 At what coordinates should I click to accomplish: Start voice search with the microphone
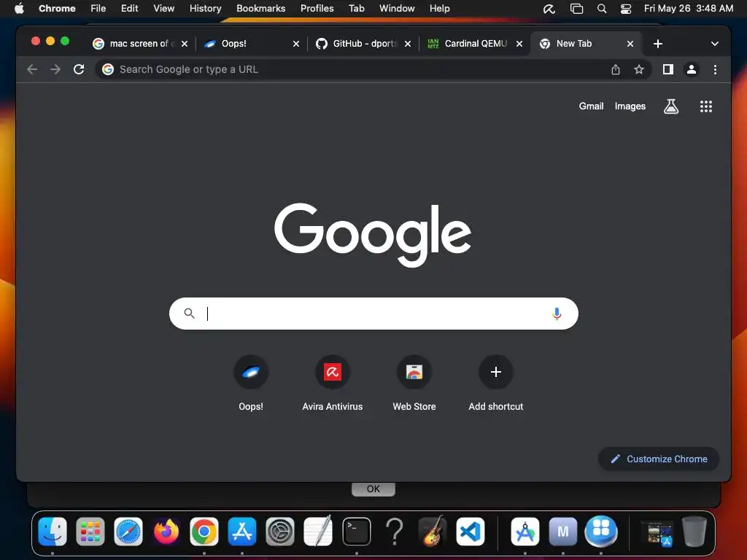click(x=557, y=314)
